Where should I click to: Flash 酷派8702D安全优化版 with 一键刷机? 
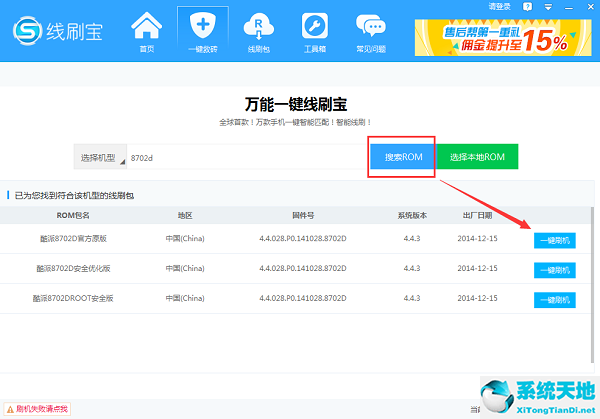(x=554, y=270)
